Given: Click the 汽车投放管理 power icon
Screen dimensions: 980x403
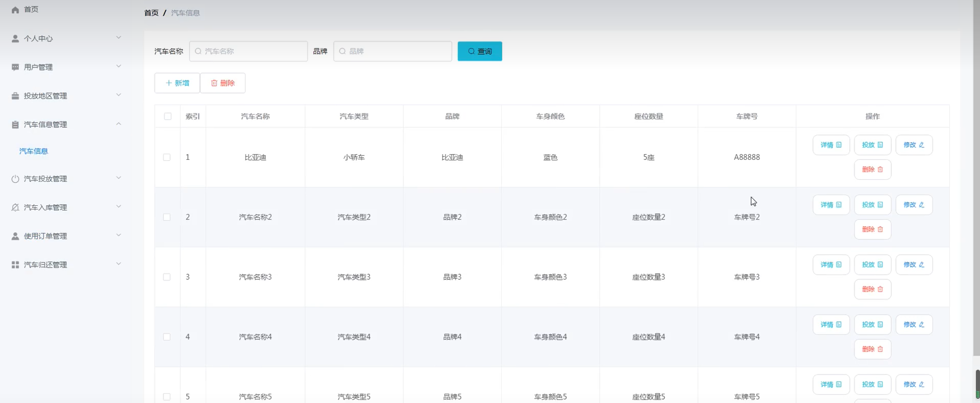Looking at the screenshot, I should pyautogui.click(x=15, y=179).
